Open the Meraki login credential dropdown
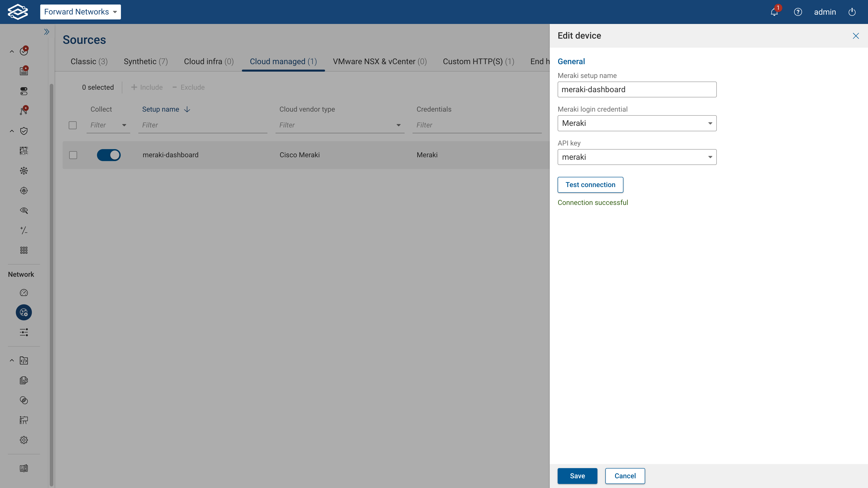This screenshot has width=868, height=488. pos(710,123)
